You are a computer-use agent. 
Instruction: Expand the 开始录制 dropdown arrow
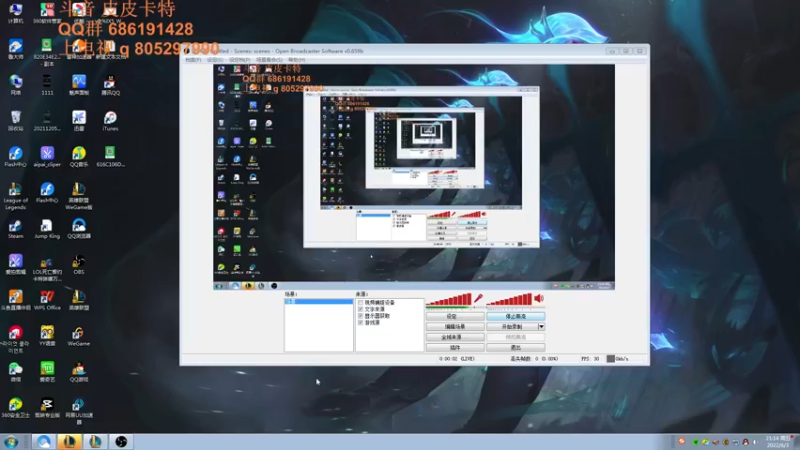click(541, 327)
